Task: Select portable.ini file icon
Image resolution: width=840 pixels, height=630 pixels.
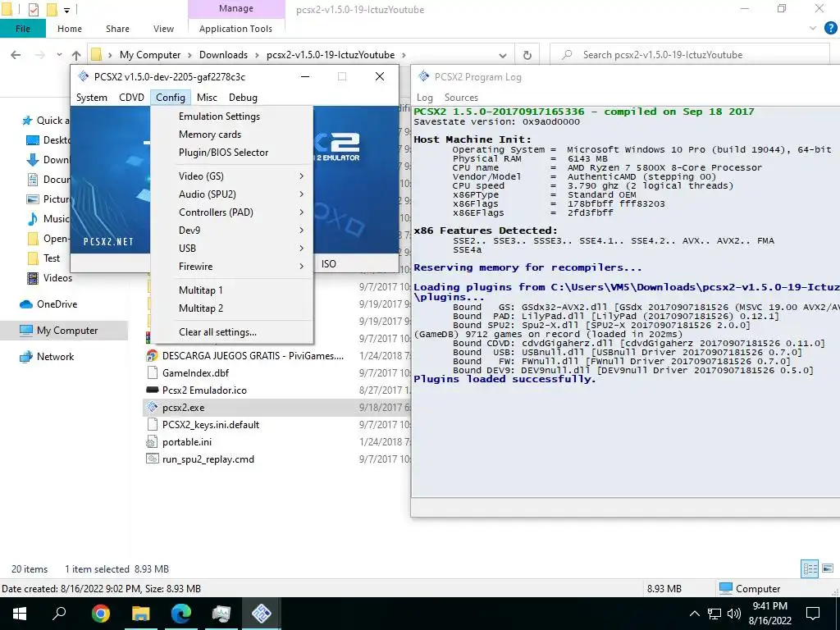Action: coord(153,442)
